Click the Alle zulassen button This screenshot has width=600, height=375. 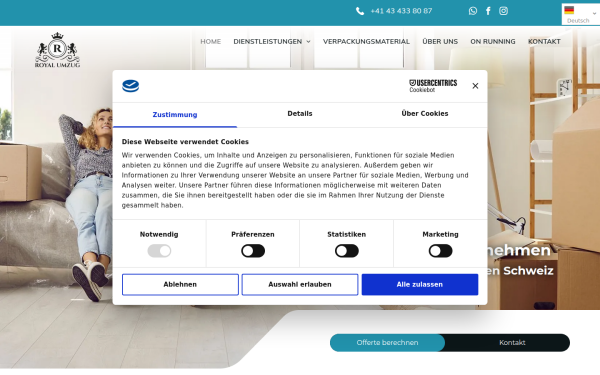pos(420,284)
